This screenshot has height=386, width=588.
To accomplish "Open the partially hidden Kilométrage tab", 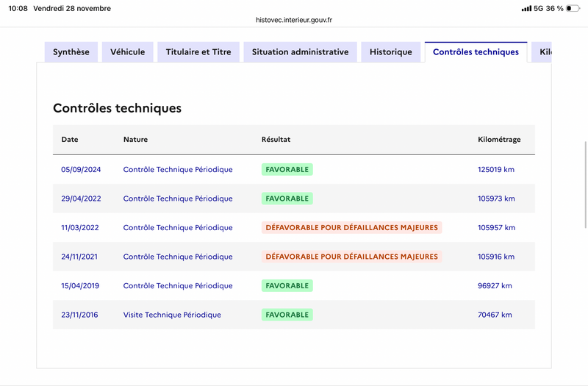I will click(544, 52).
